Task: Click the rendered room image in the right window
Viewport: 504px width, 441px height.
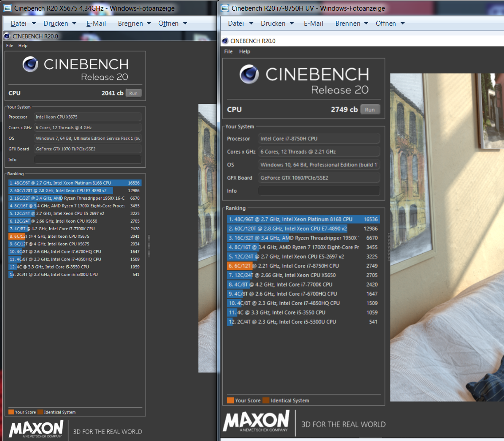Action: [x=447, y=237]
